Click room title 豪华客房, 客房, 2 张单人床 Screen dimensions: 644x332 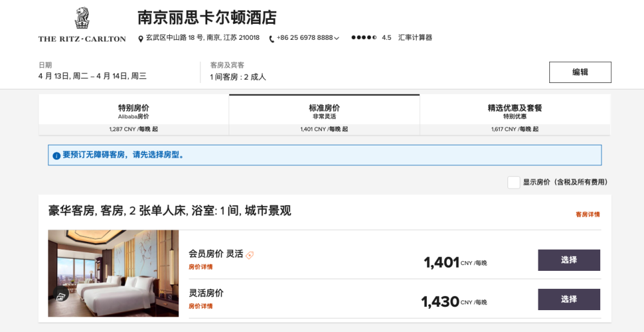coord(169,211)
